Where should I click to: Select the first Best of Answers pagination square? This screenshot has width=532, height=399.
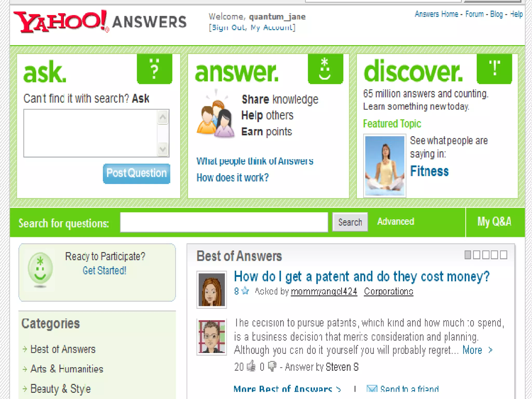(x=468, y=255)
